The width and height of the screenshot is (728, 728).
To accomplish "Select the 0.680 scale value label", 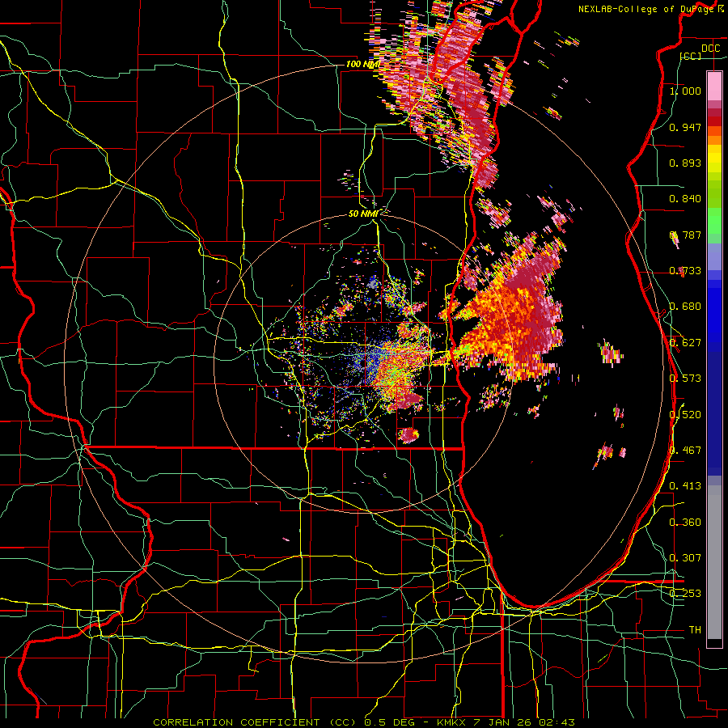I will pyautogui.click(x=685, y=307).
